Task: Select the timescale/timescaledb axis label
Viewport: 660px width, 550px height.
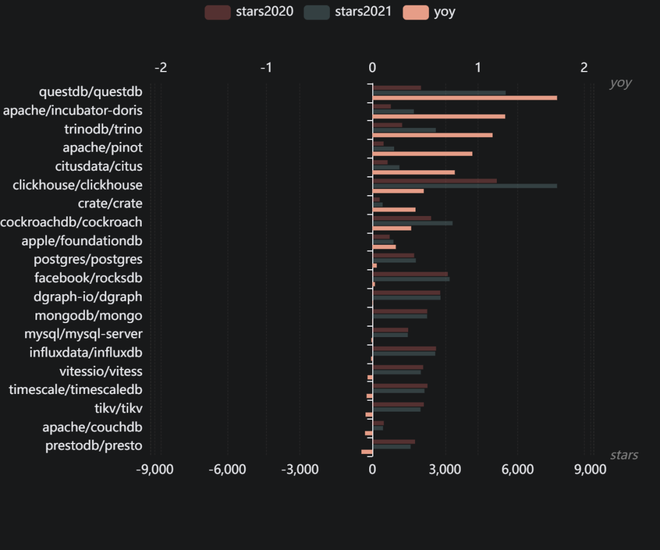Action: click(76, 389)
